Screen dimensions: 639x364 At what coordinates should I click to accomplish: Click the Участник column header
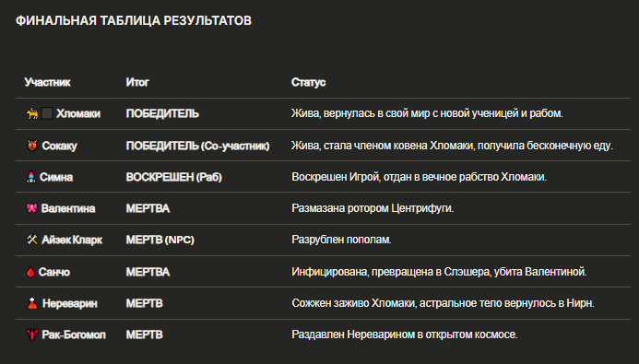(48, 82)
